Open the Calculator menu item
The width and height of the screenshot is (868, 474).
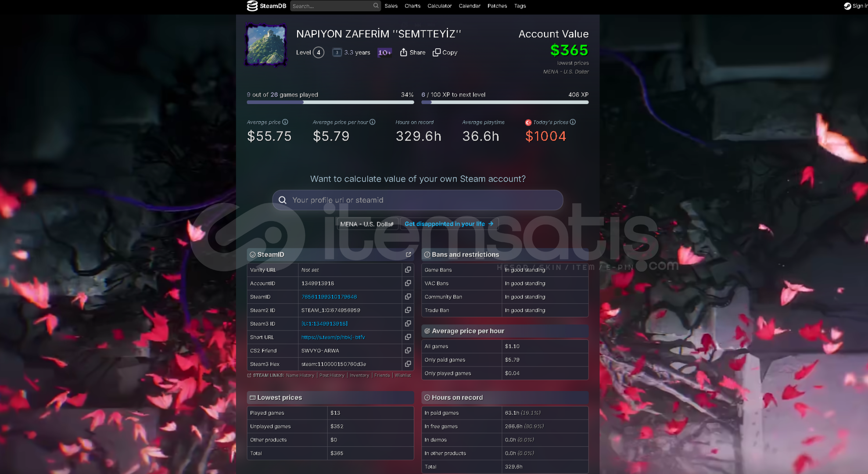point(439,6)
